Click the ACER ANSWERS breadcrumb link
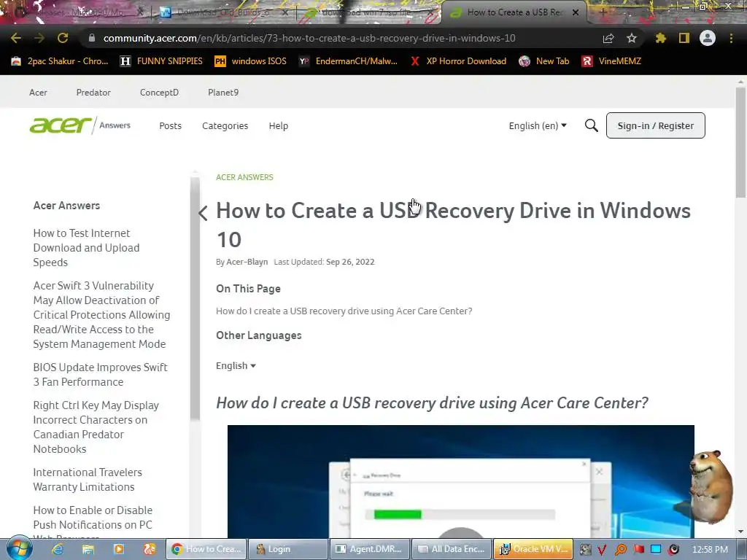This screenshot has height=560, width=747. point(244,177)
